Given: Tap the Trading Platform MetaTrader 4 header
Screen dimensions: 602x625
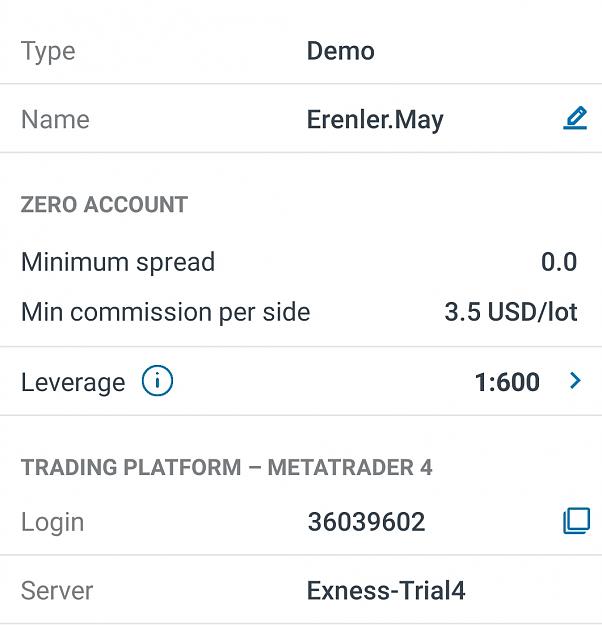Looking at the screenshot, I should click(x=226, y=467).
